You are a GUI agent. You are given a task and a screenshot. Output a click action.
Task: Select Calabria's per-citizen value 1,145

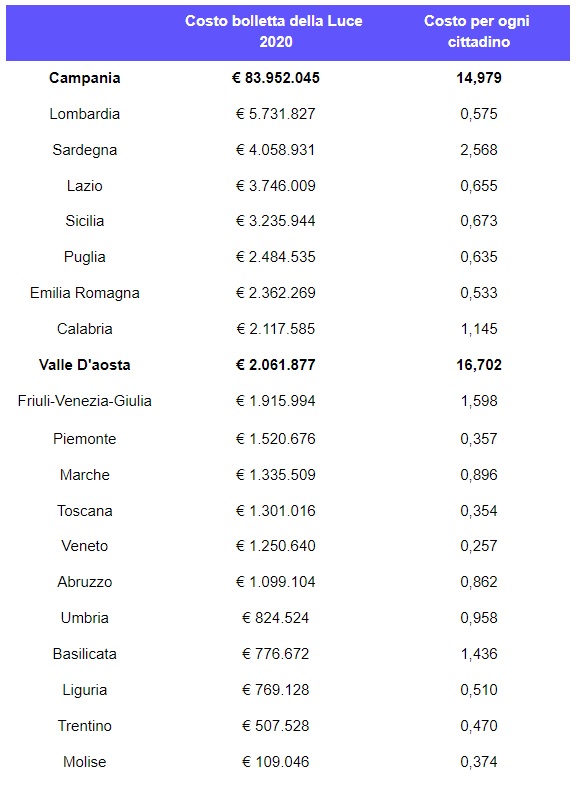pos(479,329)
